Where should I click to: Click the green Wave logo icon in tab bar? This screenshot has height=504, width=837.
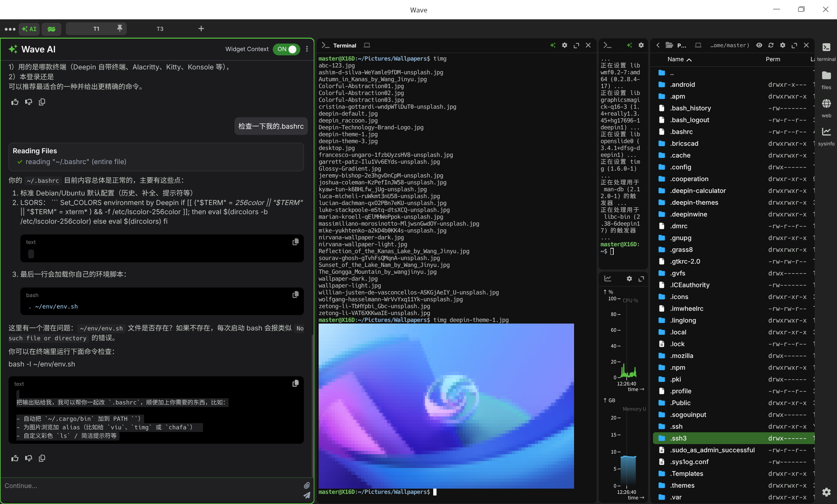click(51, 29)
